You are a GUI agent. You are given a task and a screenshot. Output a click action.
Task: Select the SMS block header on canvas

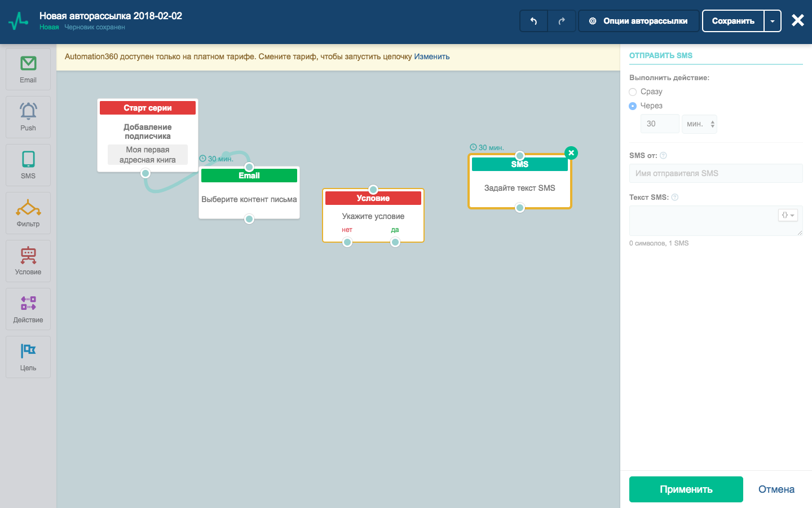520,164
